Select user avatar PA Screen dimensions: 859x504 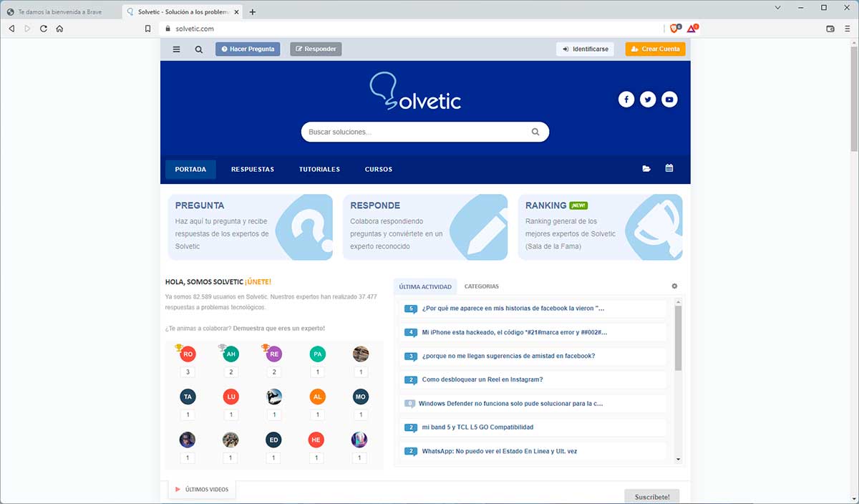[317, 354]
